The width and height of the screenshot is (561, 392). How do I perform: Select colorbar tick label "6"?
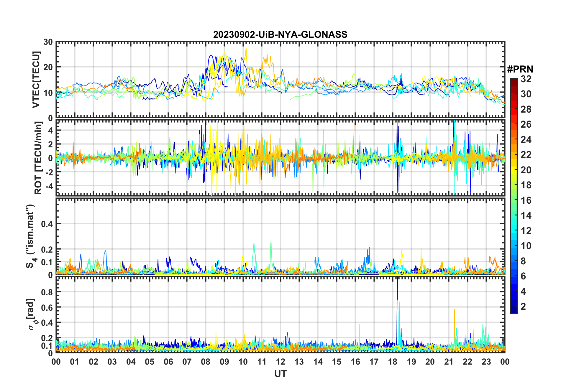[x=524, y=276]
